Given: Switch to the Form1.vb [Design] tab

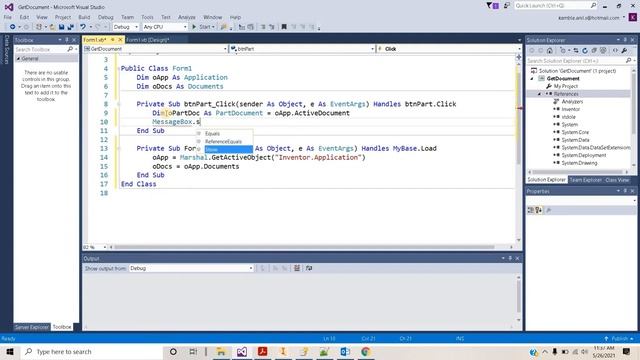Looking at the screenshot, I should tap(147, 40).
